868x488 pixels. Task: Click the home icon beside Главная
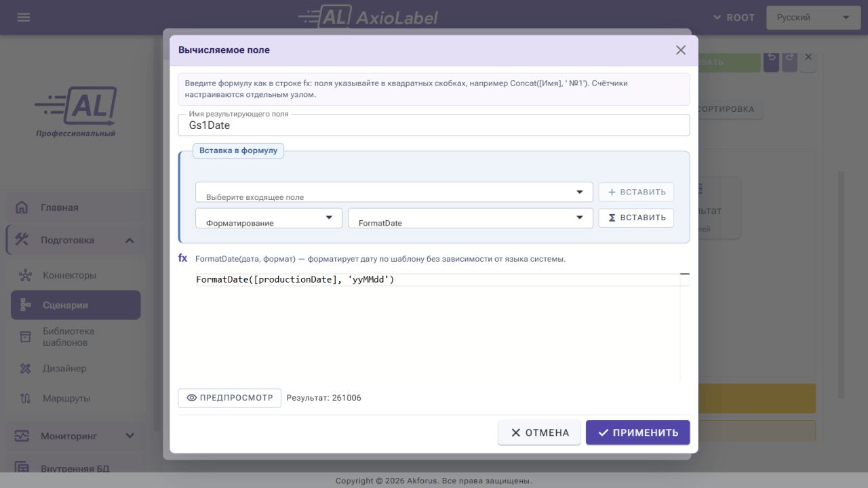click(x=22, y=207)
